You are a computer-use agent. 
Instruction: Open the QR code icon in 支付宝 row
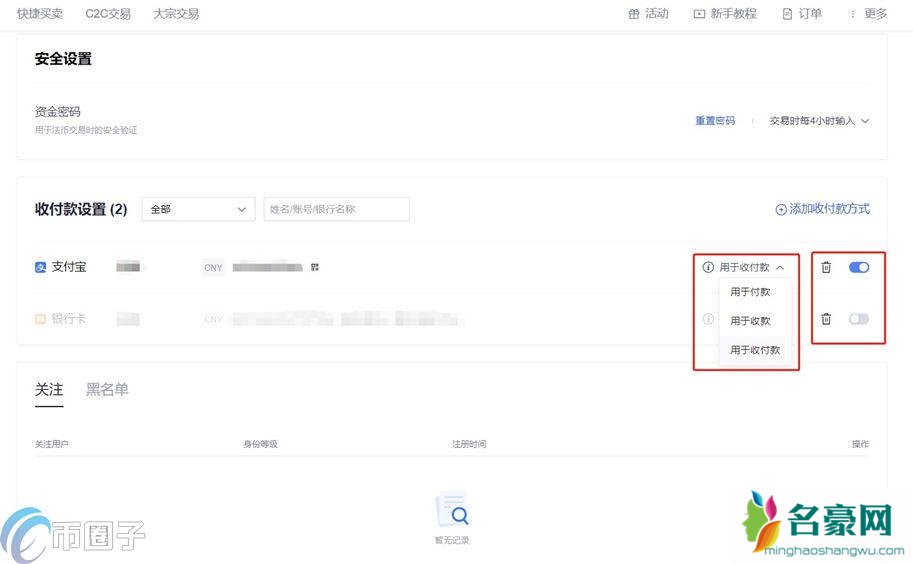pyautogui.click(x=314, y=267)
